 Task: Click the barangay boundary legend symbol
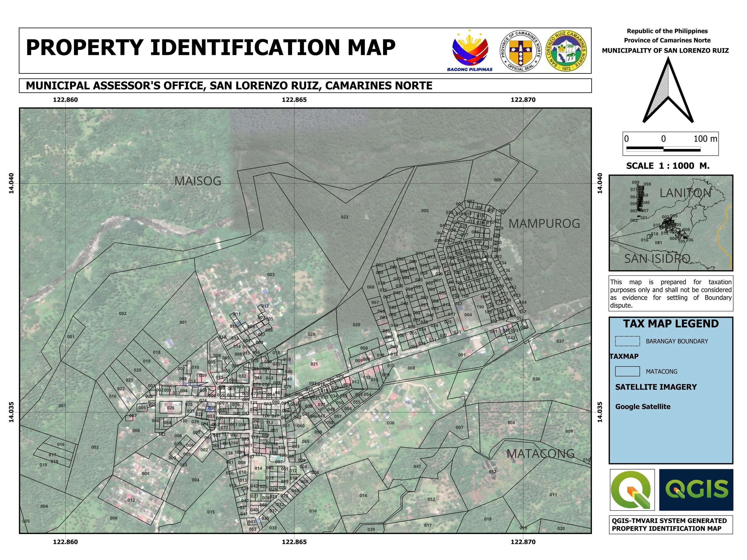coord(627,341)
